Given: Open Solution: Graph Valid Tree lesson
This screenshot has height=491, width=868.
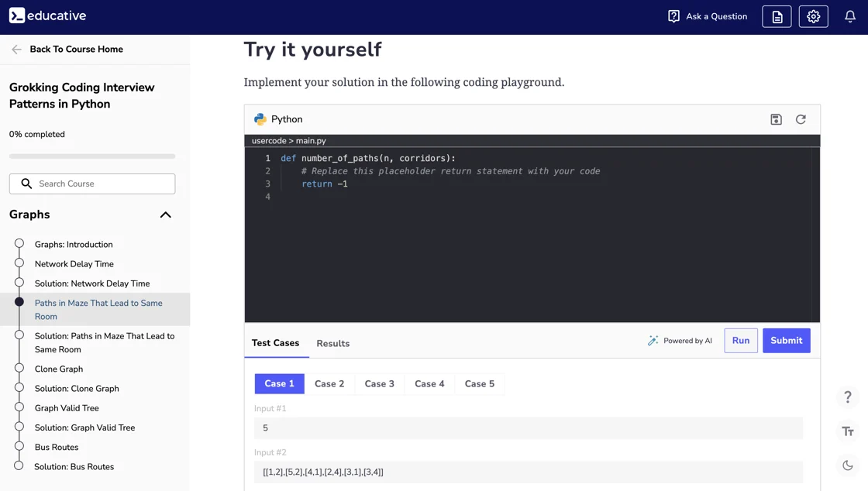Looking at the screenshot, I should pyautogui.click(x=84, y=427).
